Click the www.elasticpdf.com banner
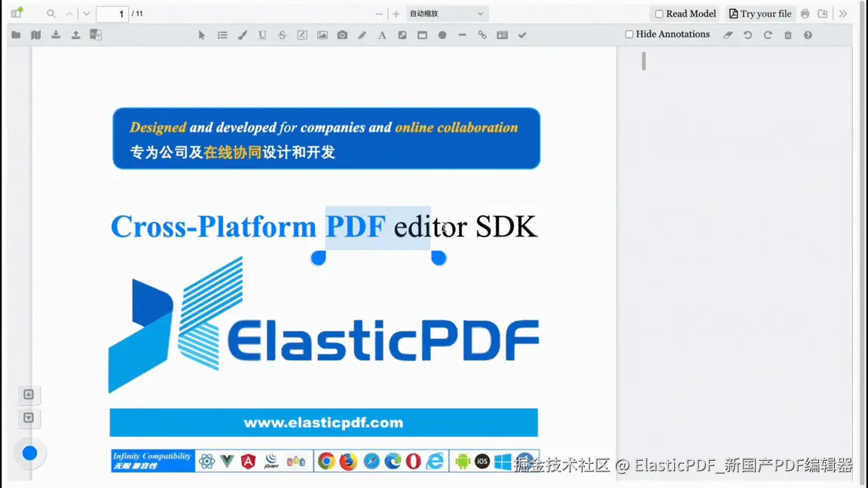The height and width of the screenshot is (488, 868). [x=323, y=422]
